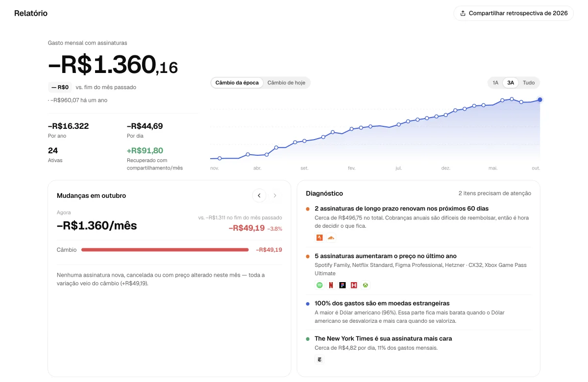Image resolution: width=588 pixels, height=382 pixels.
Task: Click the 'fev.' axis label
Action: click(351, 168)
